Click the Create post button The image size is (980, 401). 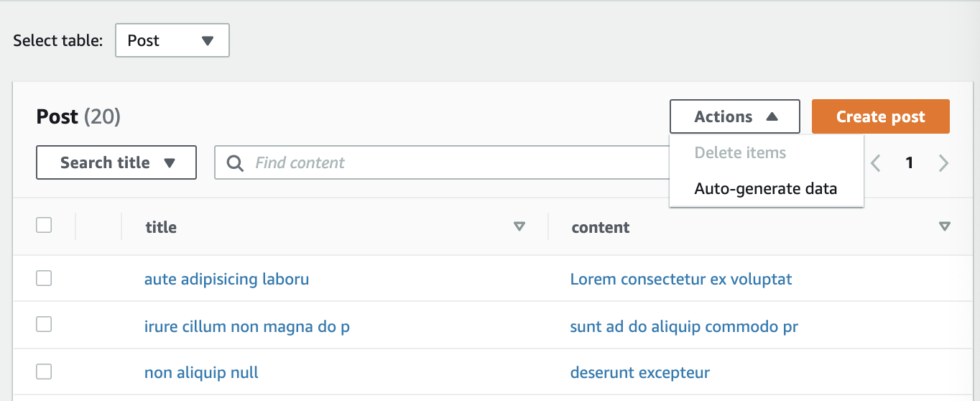point(881,116)
